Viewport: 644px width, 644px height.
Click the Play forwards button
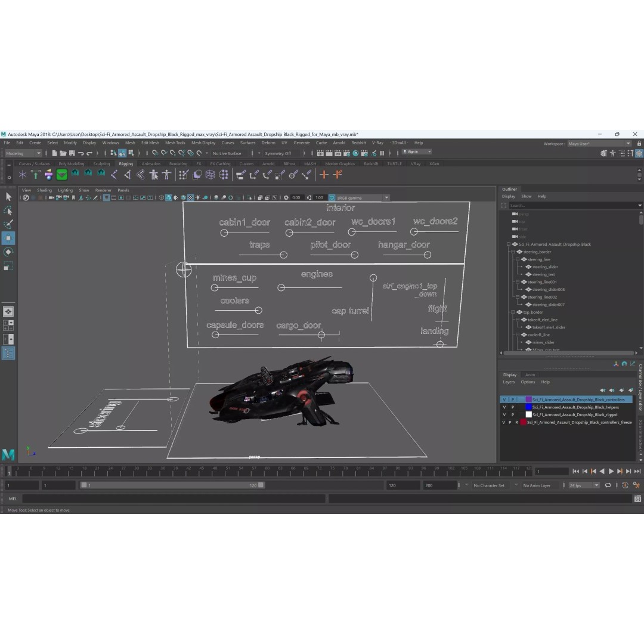click(611, 472)
